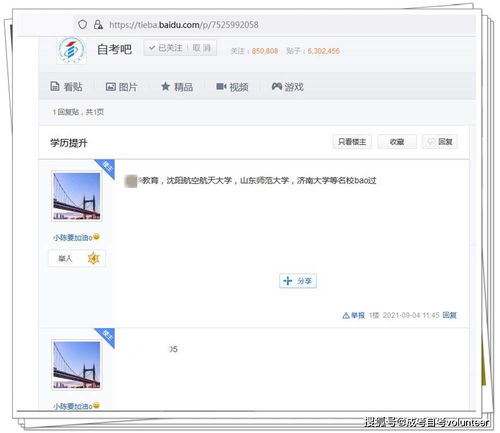Screen dimensions: 500x433
Task: Click the follower count 850,808
Action: 265,51
